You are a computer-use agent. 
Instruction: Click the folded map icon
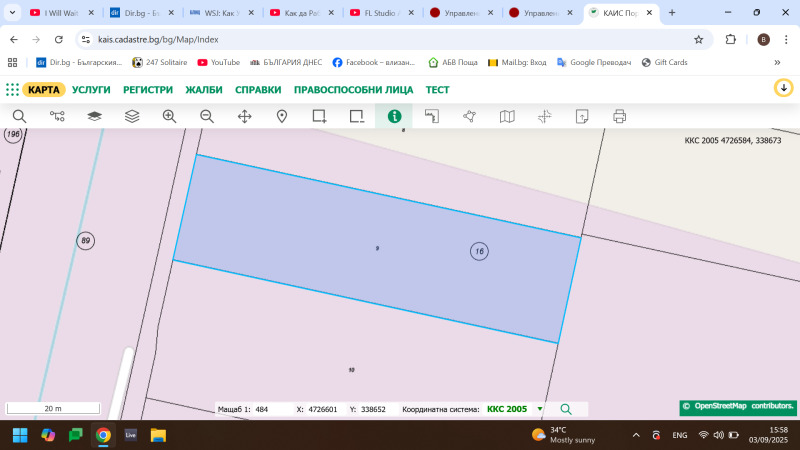[x=507, y=116]
